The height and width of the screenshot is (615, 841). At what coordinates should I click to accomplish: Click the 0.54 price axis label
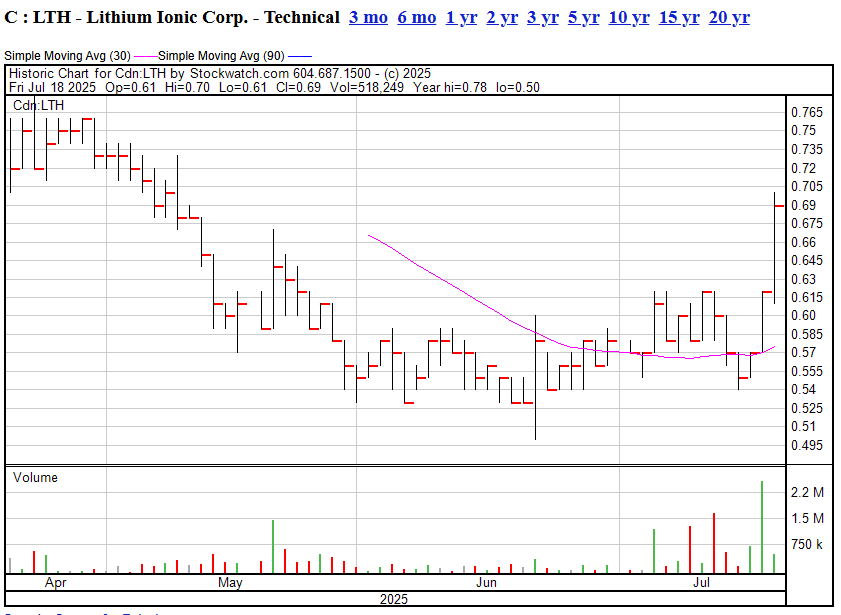click(x=803, y=389)
